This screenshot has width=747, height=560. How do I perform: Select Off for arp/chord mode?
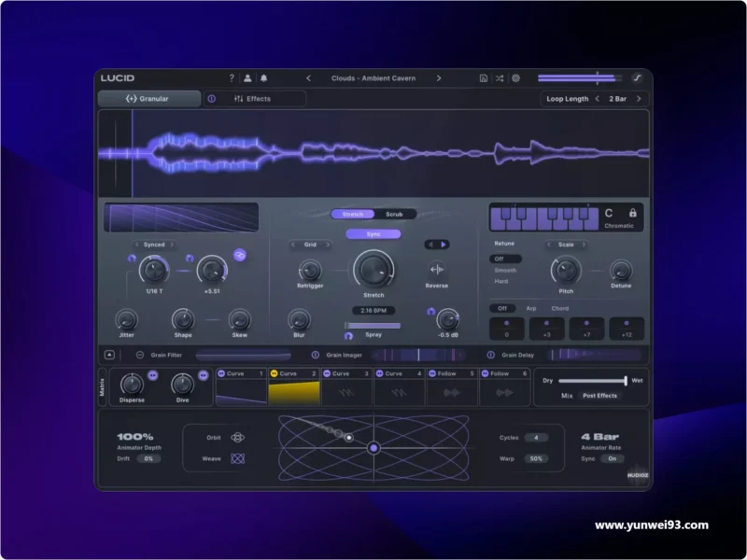tap(502, 309)
